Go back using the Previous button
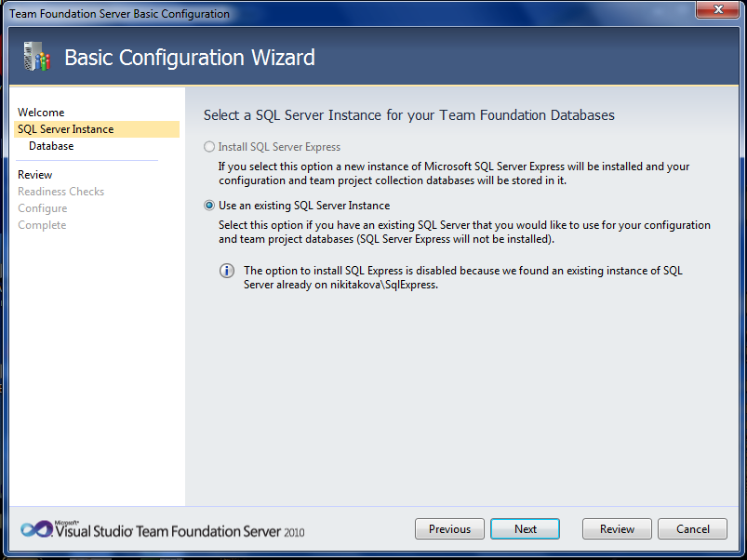747x560 pixels. coord(449,528)
